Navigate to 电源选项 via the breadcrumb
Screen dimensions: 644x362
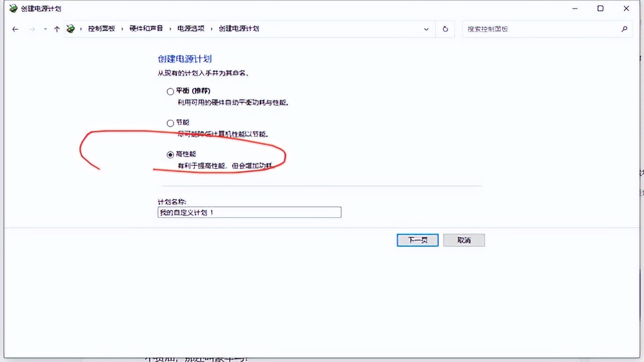pyautogui.click(x=191, y=29)
